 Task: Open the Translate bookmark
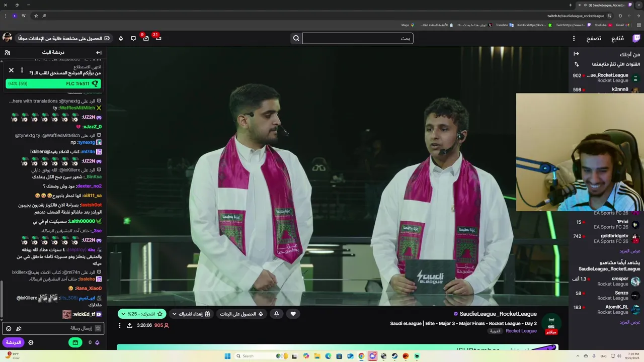(505, 25)
